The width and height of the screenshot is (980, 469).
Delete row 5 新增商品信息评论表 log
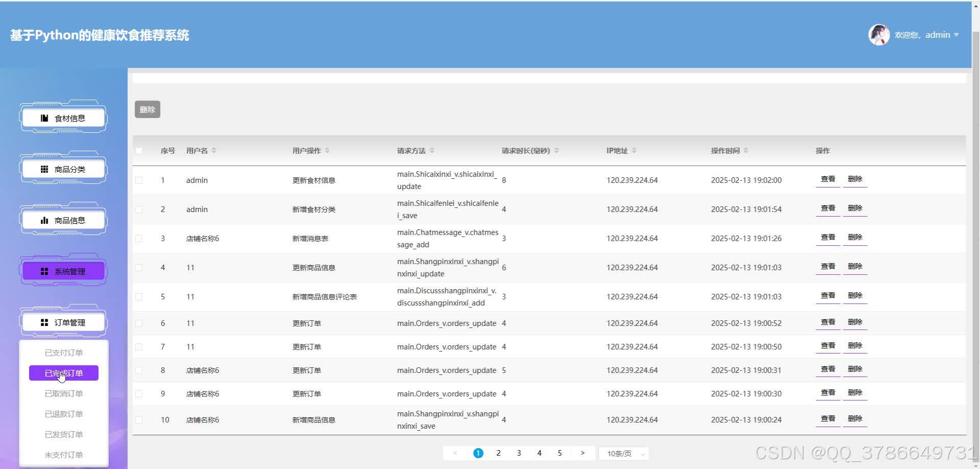click(855, 296)
